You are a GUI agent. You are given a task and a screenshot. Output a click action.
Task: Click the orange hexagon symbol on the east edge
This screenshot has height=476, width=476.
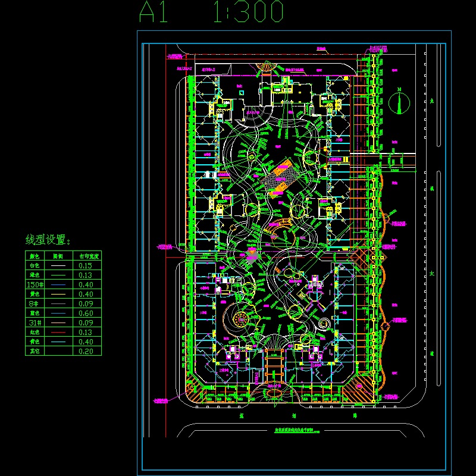pyautogui.click(x=386, y=325)
